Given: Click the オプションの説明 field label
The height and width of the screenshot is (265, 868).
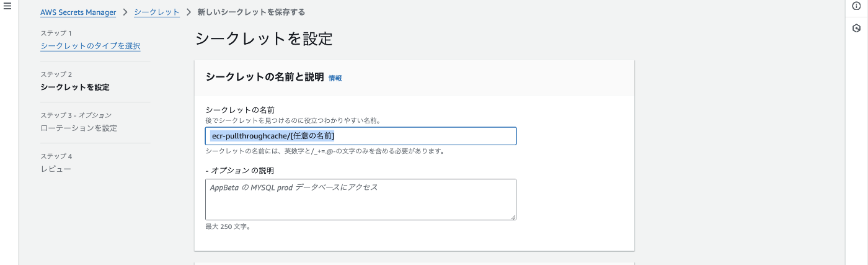Looking at the screenshot, I should click(239, 170).
